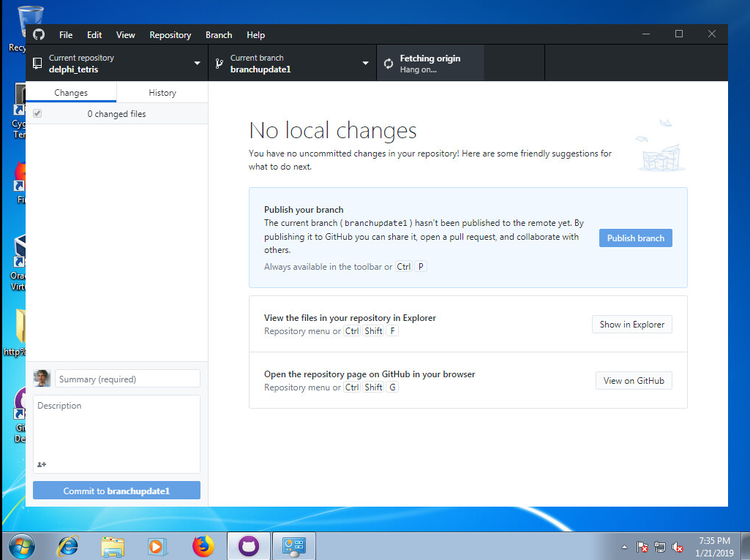Toggle the changed files checkbox
Viewport: 750px width, 560px height.
[37, 114]
